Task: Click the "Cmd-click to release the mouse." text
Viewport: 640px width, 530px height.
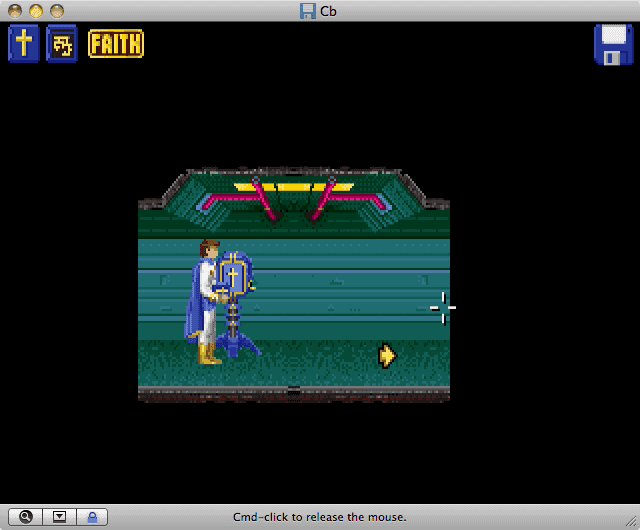Action: (x=320, y=517)
